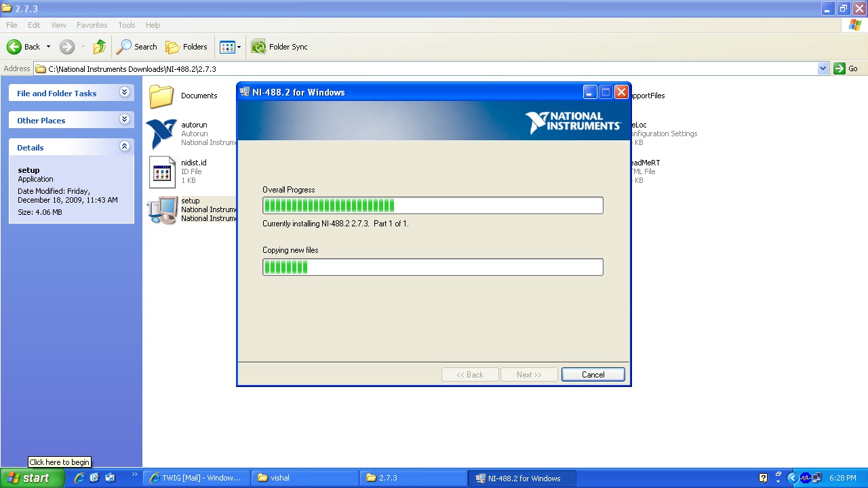Image resolution: width=868 pixels, height=488 pixels.
Task: Click the greyed-out Forward arrow in Explorer toolbar
Action: (x=67, y=47)
